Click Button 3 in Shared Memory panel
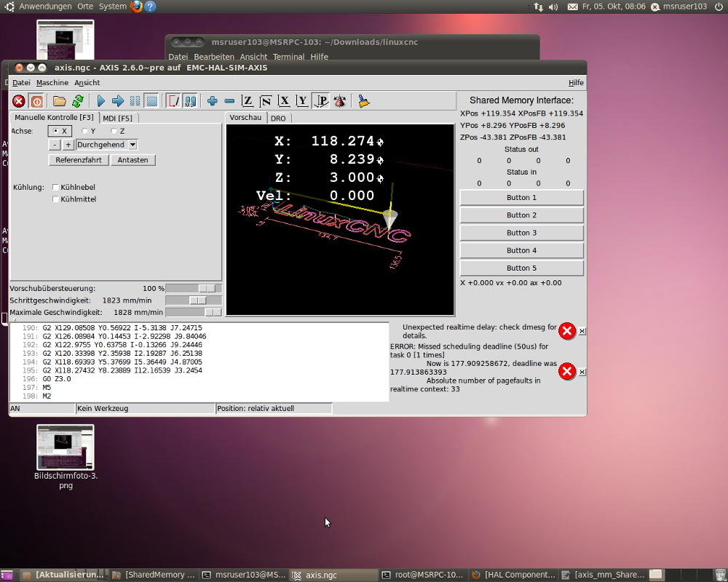Screen dimensions: 728x582 (521, 233)
